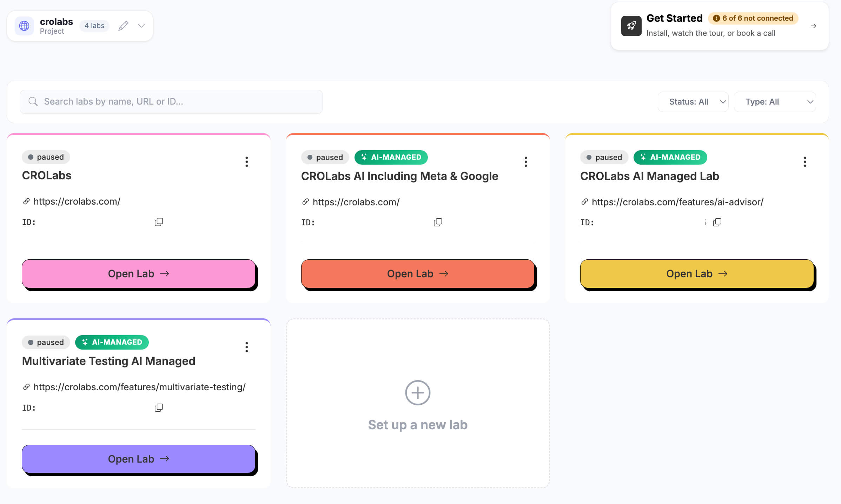The height and width of the screenshot is (504, 841).
Task: Click link icon beside ai-advisor URL
Action: [584, 202]
